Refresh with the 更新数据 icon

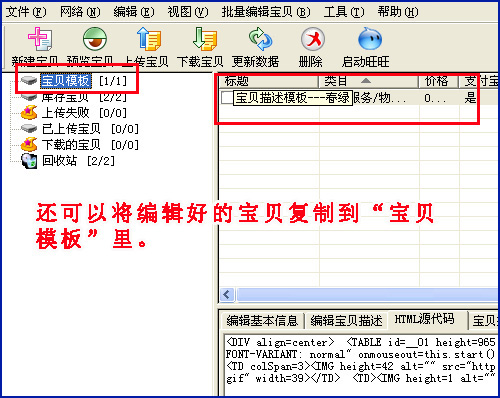click(x=260, y=39)
